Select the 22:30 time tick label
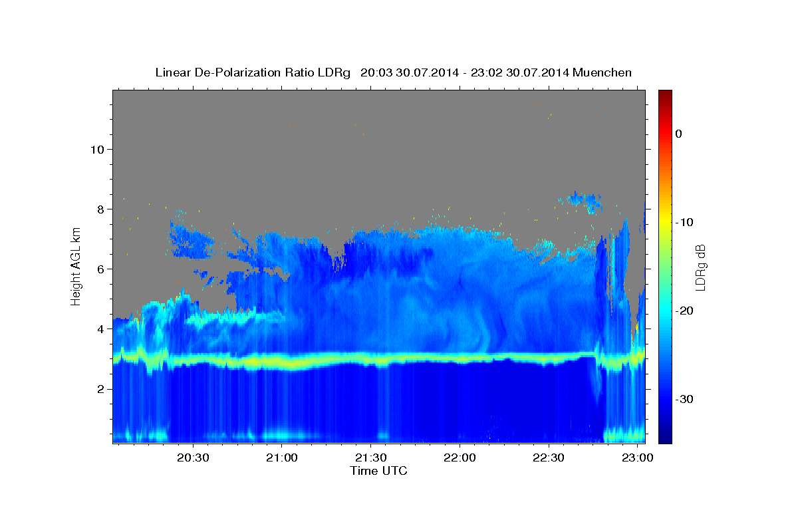 click(549, 458)
